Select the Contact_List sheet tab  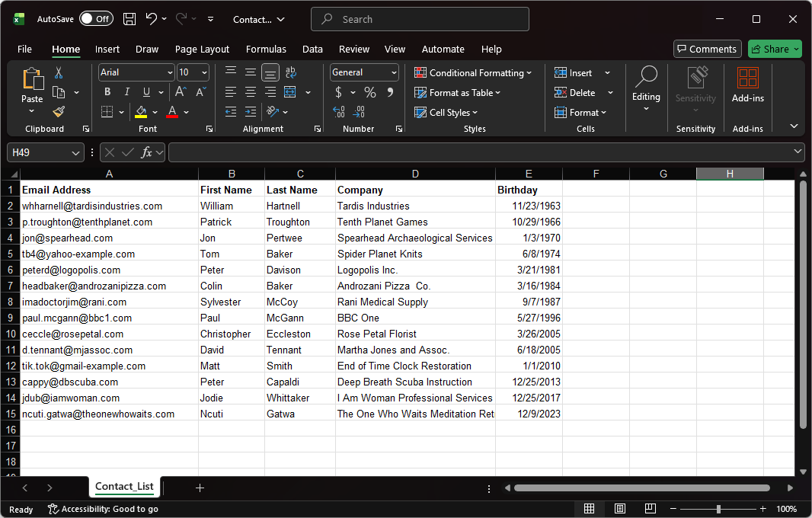[x=124, y=487]
